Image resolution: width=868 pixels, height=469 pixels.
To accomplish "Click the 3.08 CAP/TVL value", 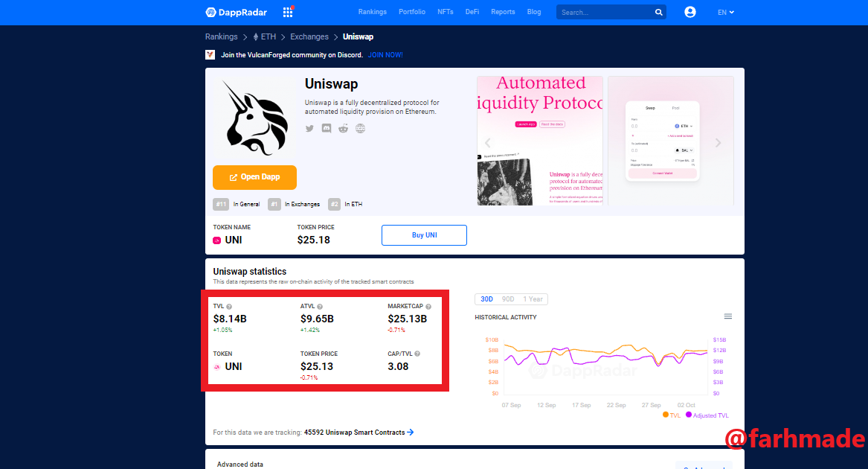I will tap(398, 366).
